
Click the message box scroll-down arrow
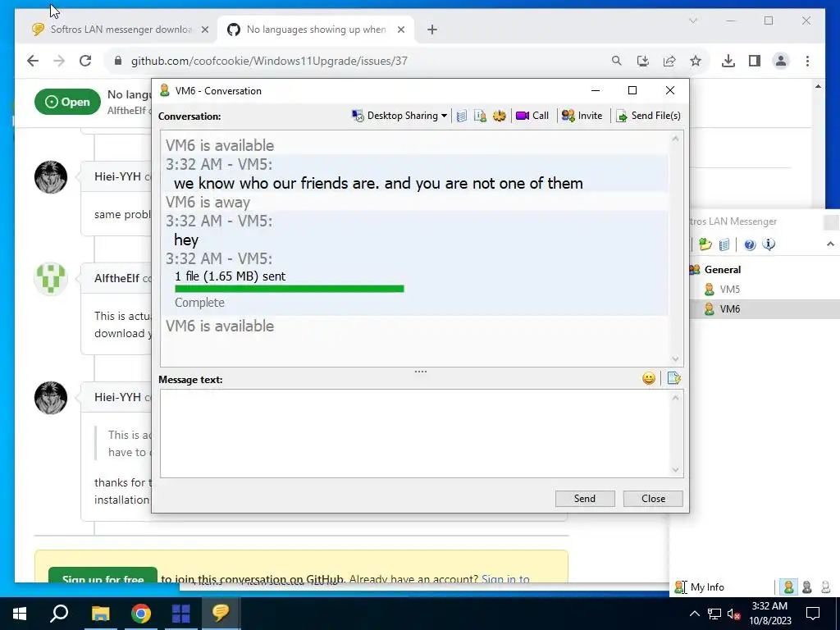pyautogui.click(x=676, y=470)
